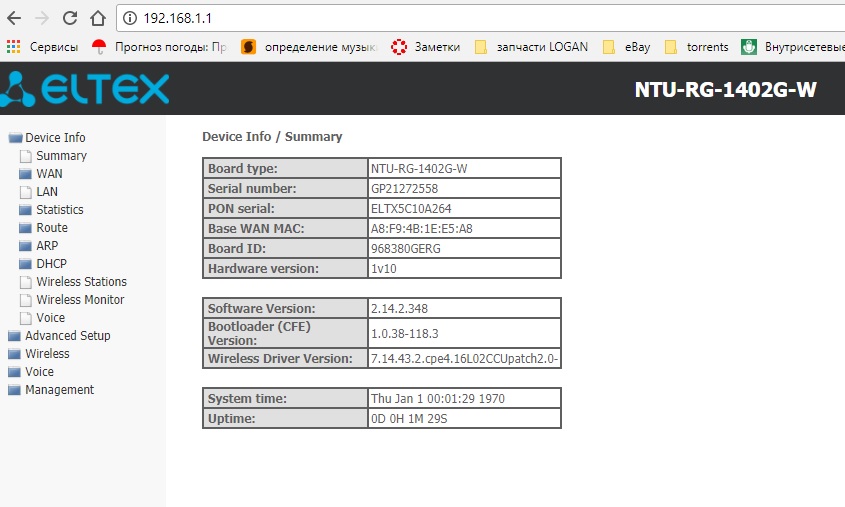Screen dimensions: 845x507
Task: Click Board ID 968380GERG value
Action: point(405,248)
